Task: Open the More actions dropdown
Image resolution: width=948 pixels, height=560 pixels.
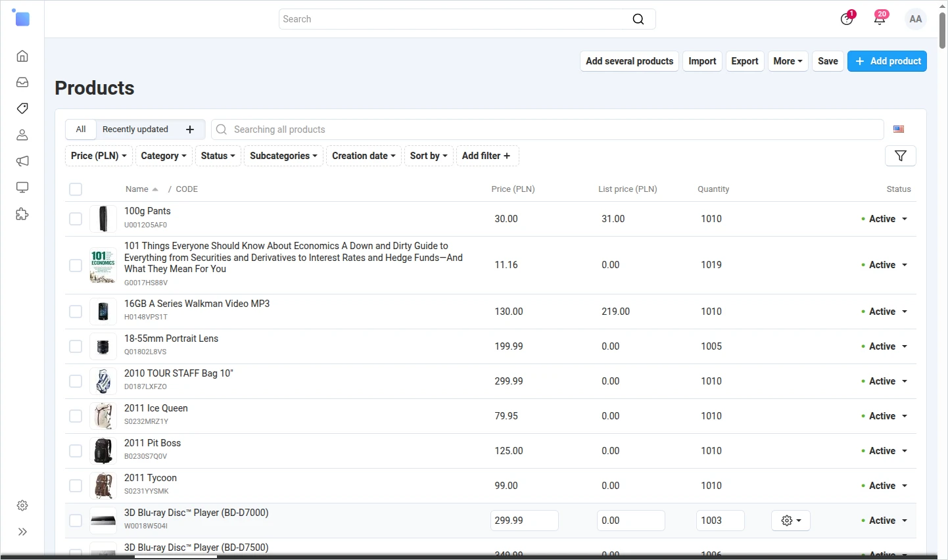Action: [788, 61]
